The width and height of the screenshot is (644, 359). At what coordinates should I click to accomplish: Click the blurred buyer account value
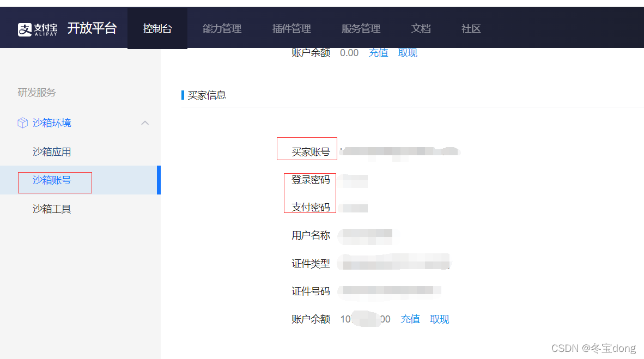[400, 151]
